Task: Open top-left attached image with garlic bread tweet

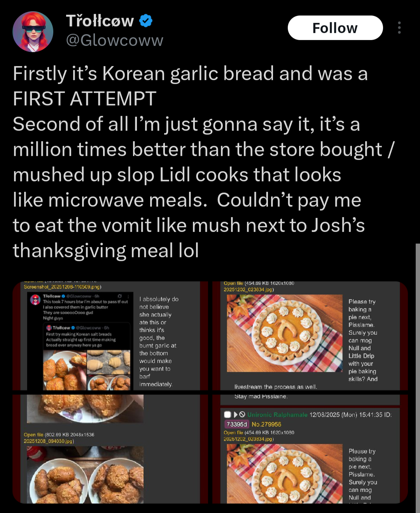Action: pos(111,336)
